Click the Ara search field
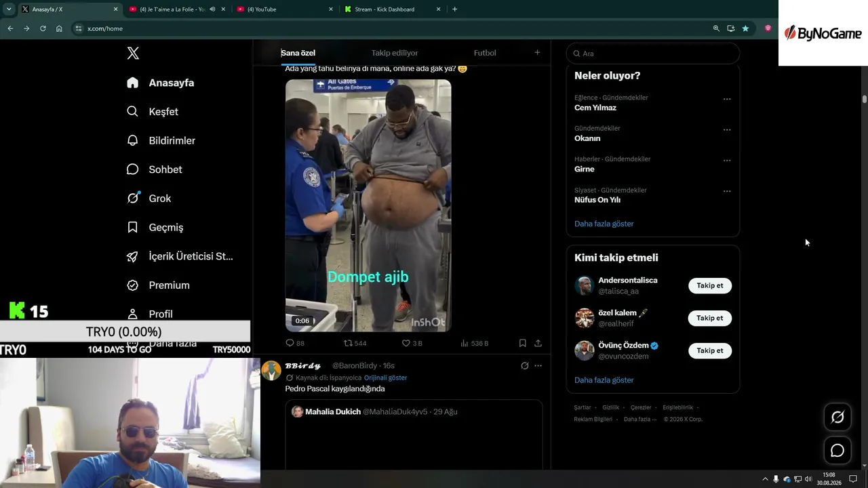Viewport: 868px width, 488px height. pyautogui.click(x=652, y=54)
